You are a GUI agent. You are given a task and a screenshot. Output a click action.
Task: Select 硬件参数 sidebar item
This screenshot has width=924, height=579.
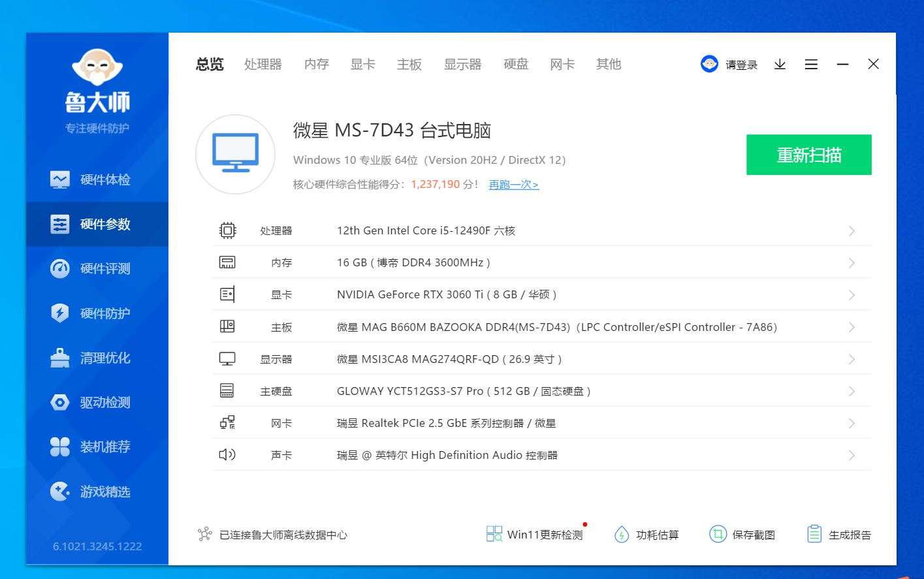97,224
